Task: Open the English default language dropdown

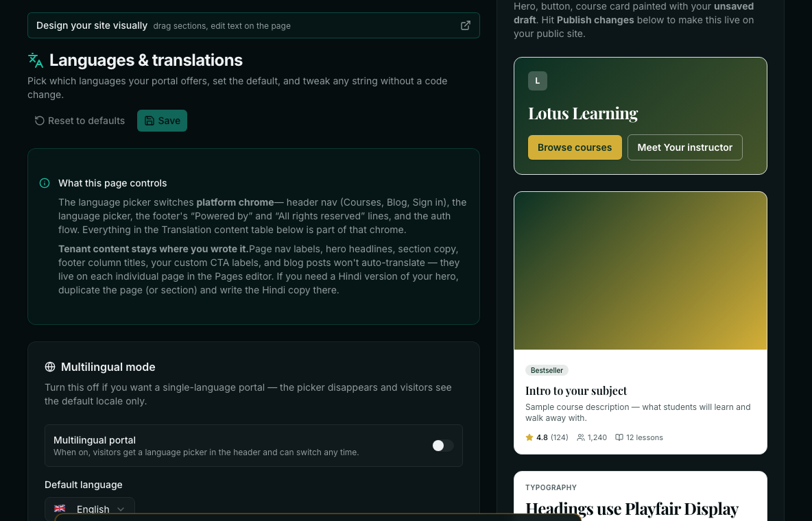Action: (x=90, y=509)
